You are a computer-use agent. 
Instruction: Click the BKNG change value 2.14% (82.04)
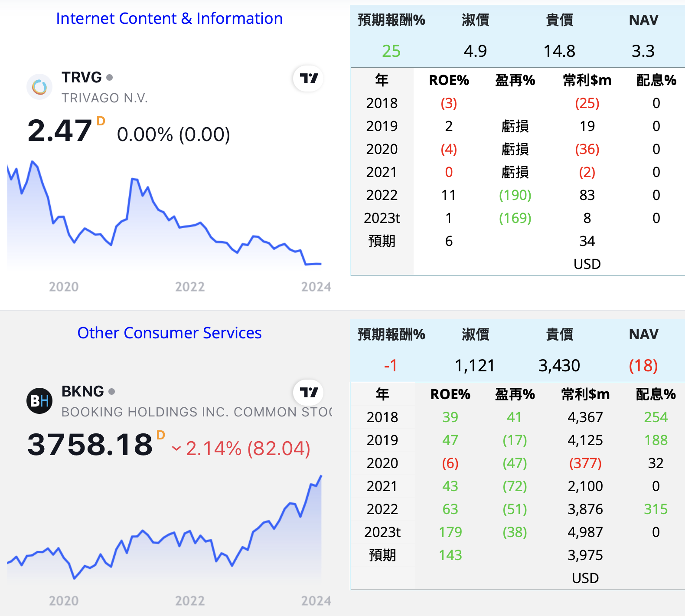248,449
